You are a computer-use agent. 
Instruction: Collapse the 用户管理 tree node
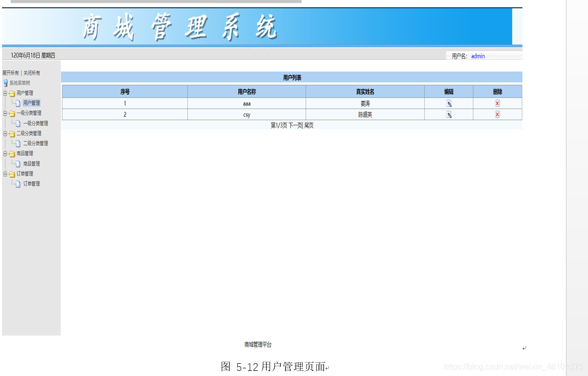(5, 93)
